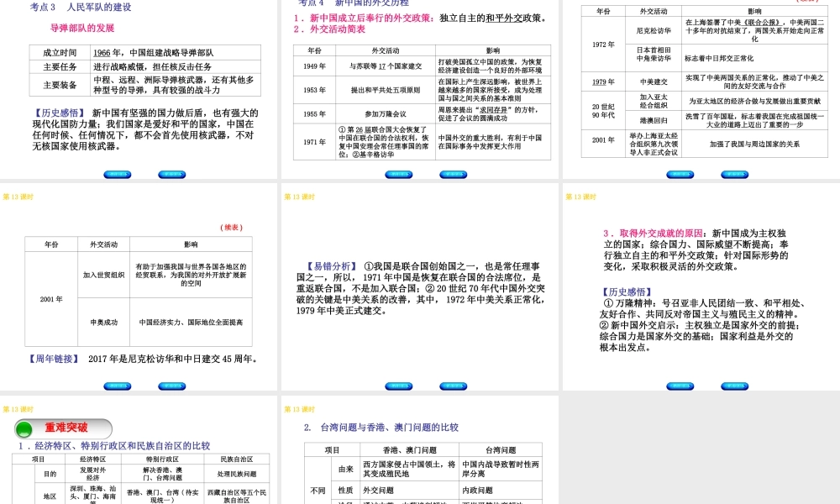Viewport: 840px width, 504px height.
Task: Click the green circle icon beside 重难突破
Action: tap(24, 429)
